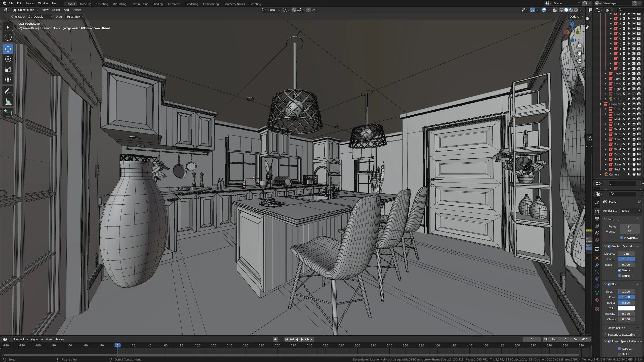Open the Render Engine dropdown
The image size is (644, 362).
[630, 211]
